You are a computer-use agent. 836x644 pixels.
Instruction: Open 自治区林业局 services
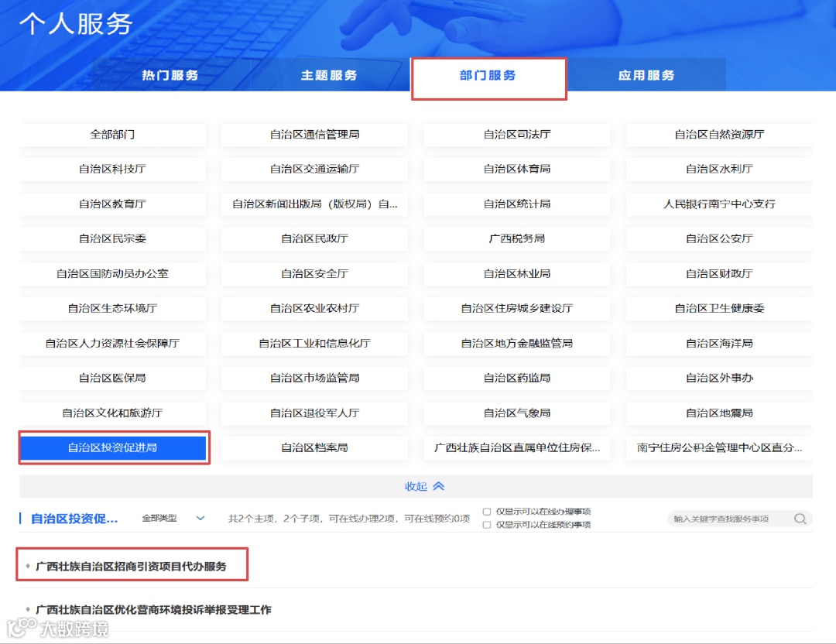[517, 274]
